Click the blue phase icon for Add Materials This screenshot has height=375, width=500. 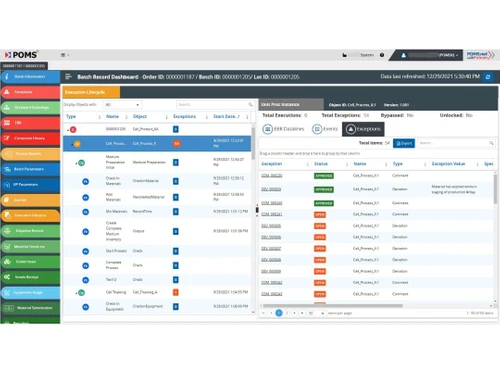[x=86, y=197]
